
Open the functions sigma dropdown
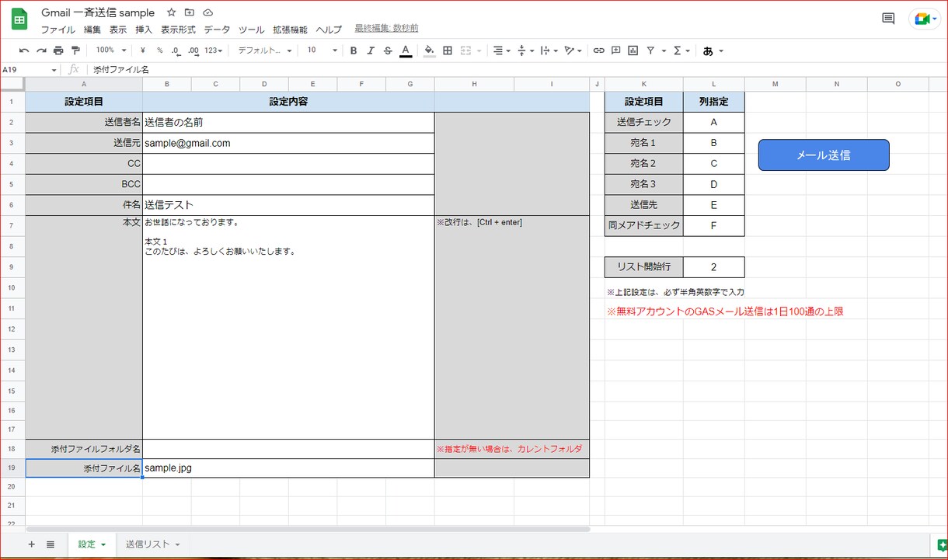pos(681,50)
